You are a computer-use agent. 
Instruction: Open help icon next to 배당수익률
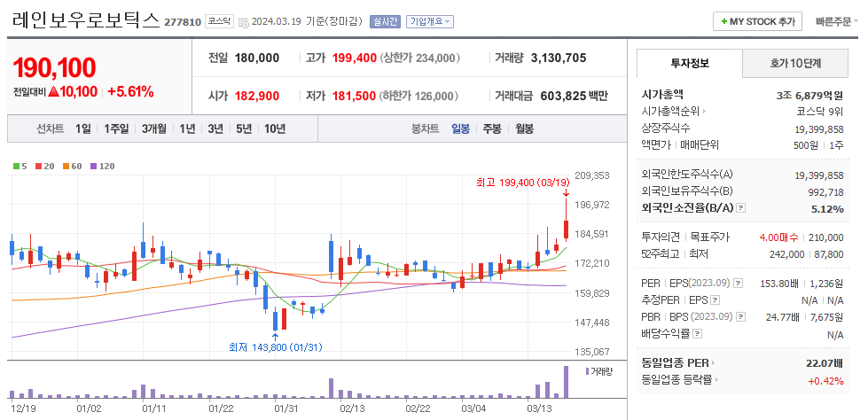pyautogui.click(x=698, y=334)
